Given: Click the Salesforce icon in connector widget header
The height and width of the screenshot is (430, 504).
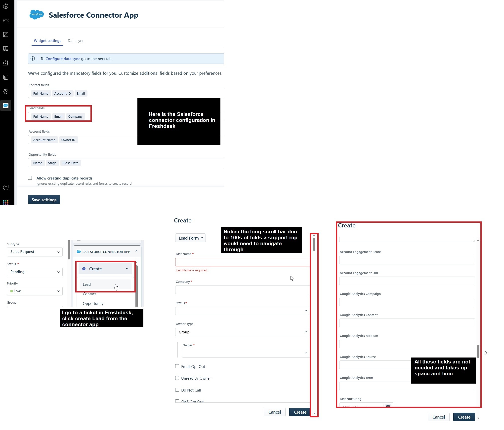Looking at the screenshot, I should pyautogui.click(x=79, y=252).
